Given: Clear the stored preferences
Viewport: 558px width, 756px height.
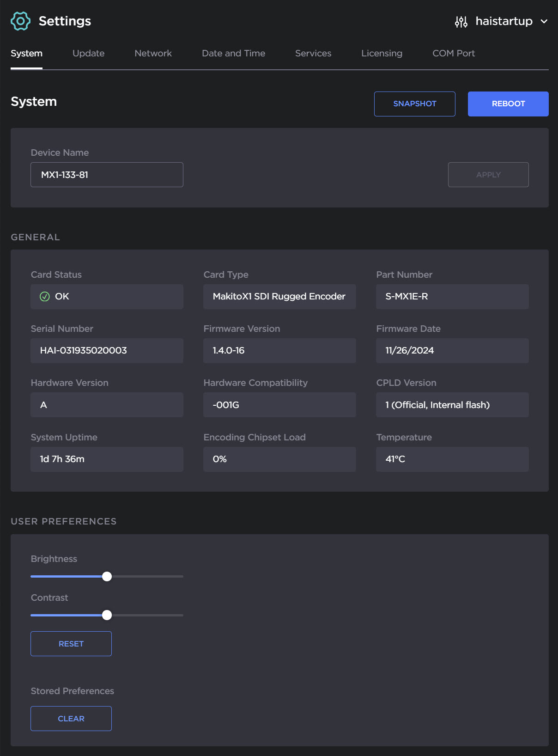Looking at the screenshot, I should tap(71, 719).
